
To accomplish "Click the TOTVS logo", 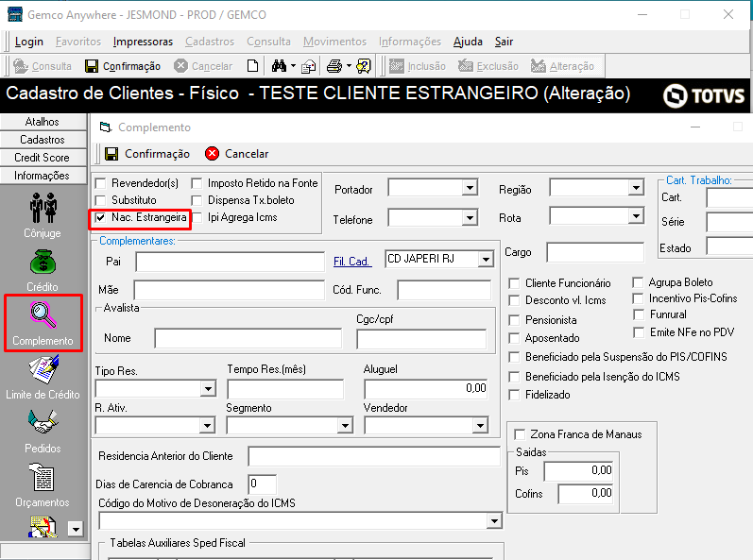I will (704, 95).
